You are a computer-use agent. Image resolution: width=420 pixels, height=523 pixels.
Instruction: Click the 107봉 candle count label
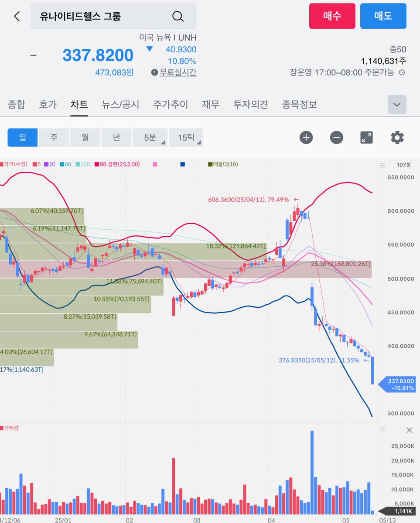click(x=404, y=165)
